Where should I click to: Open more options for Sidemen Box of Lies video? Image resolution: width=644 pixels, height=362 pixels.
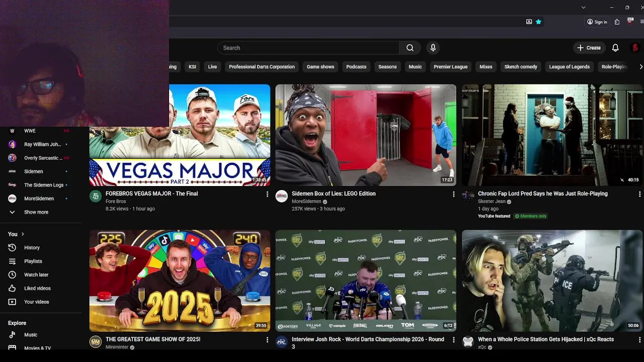pos(453,194)
